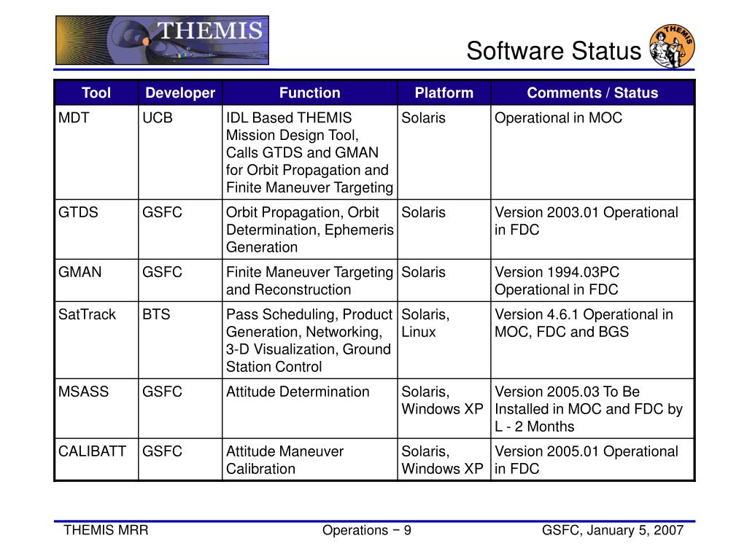747x560 pixels.
Task: Click the 'Function' column header
Action: tap(309, 93)
